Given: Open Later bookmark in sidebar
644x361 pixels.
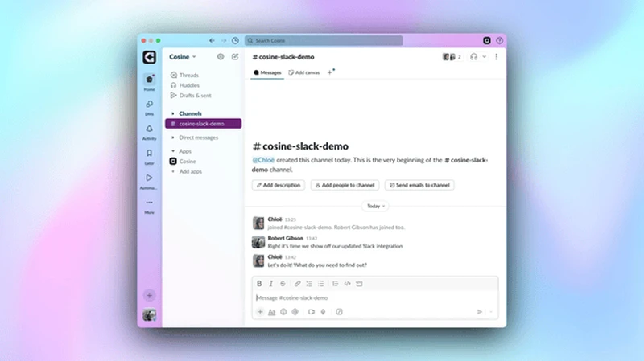Looking at the screenshot, I should [x=150, y=157].
